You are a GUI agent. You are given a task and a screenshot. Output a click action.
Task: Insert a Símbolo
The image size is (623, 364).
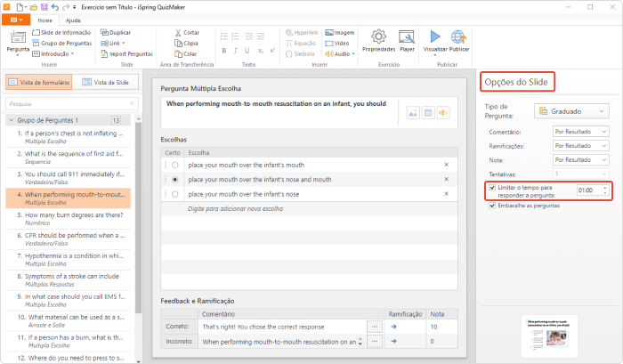coord(300,54)
